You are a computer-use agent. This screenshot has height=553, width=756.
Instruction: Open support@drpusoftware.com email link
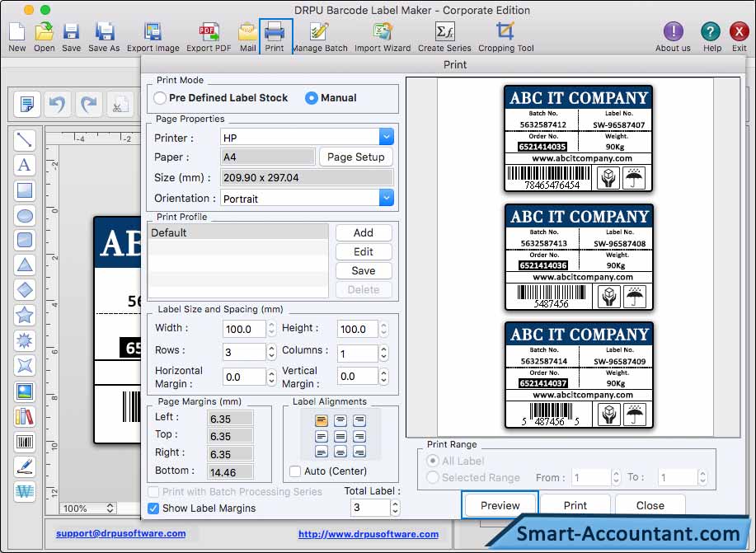pyautogui.click(x=121, y=533)
